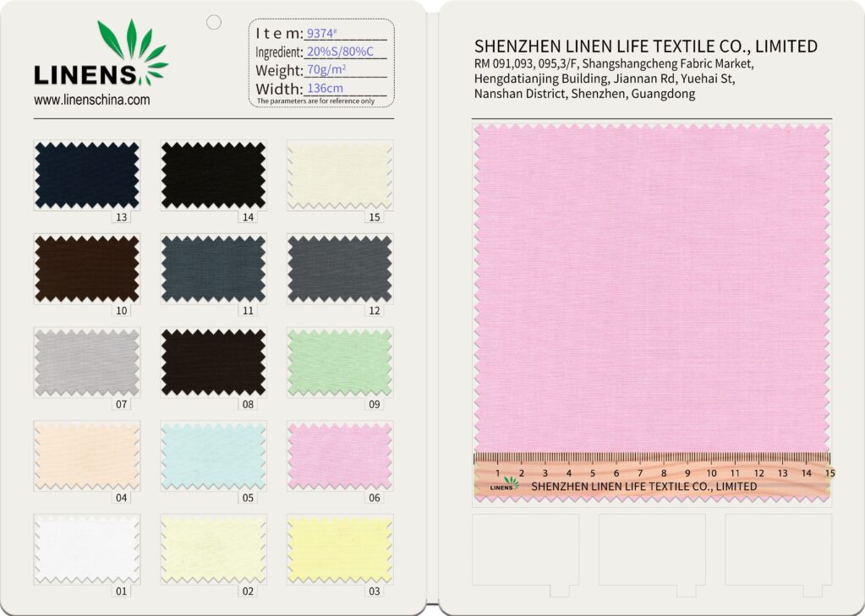Choose the light blue swatch 05
Image resolution: width=865 pixels, height=616 pixels.
[213, 456]
